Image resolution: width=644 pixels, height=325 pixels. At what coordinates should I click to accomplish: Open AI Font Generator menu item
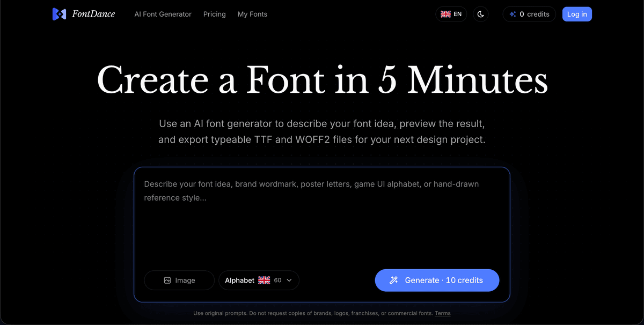[163, 14]
